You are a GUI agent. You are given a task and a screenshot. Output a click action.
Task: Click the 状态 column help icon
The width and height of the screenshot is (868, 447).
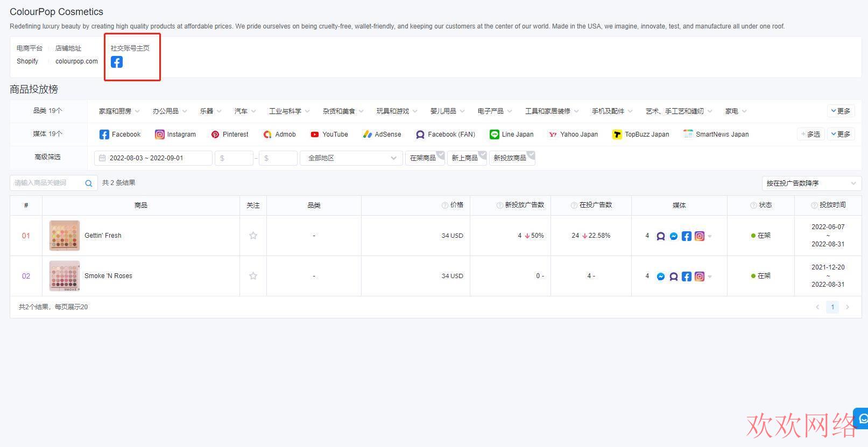(753, 205)
